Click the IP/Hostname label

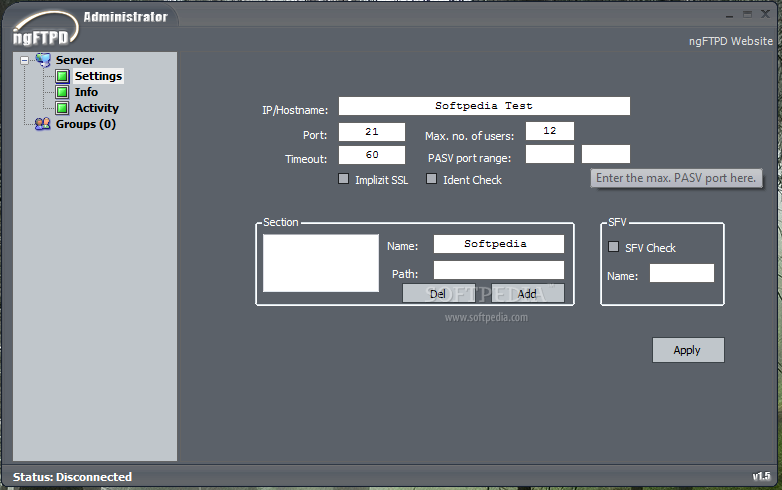tap(295, 110)
